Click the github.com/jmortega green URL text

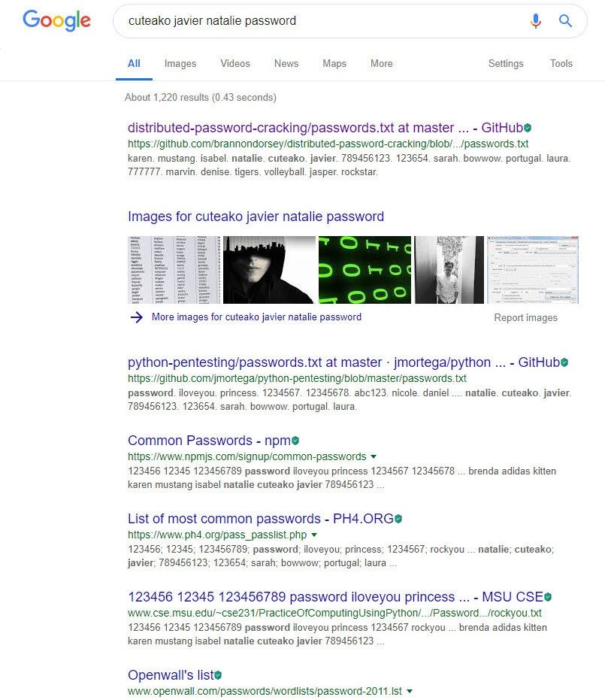(x=297, y=378)
